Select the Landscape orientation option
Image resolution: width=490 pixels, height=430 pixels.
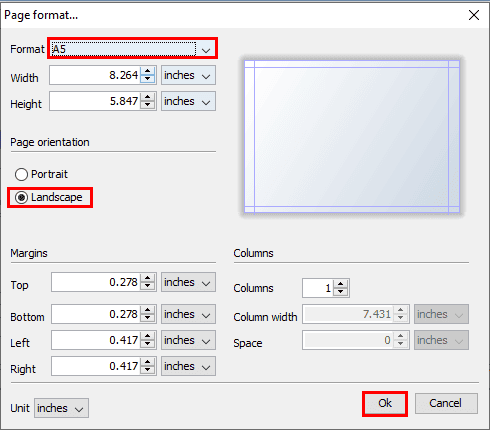tap(49, 197)
